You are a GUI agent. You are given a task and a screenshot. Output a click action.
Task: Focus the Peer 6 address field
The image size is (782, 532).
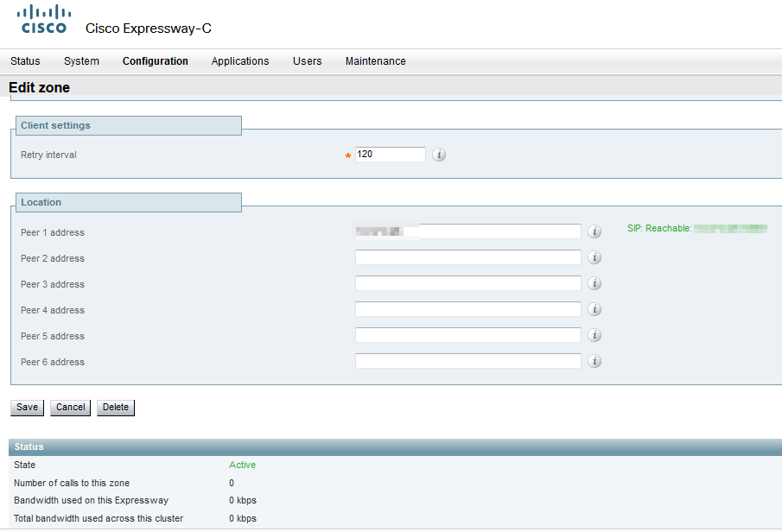click(467, 361)
